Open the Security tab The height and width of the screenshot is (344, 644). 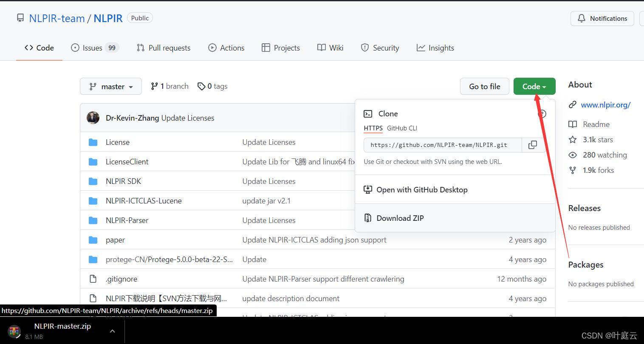[380, 48]
